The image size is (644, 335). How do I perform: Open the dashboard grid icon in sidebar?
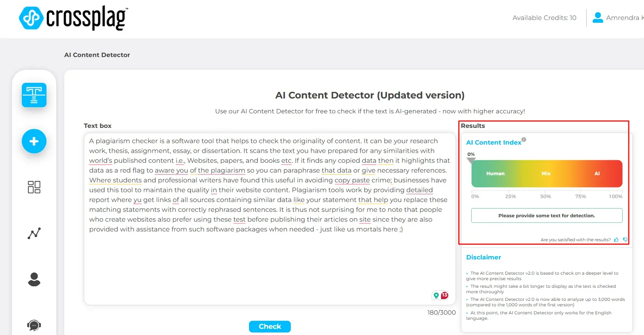[34, 187]
